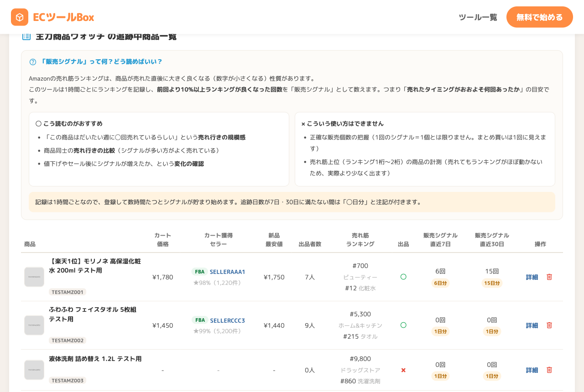Click the 15日分 badge in the first row
The height and width of the screenshot is (392, 584).
492,283
